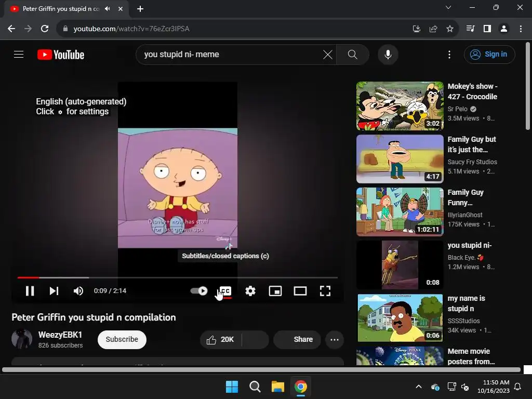The width and height of the screenshot is (532, 399).
Task: Open Chrome profile icon
Action: coord(504,29)
